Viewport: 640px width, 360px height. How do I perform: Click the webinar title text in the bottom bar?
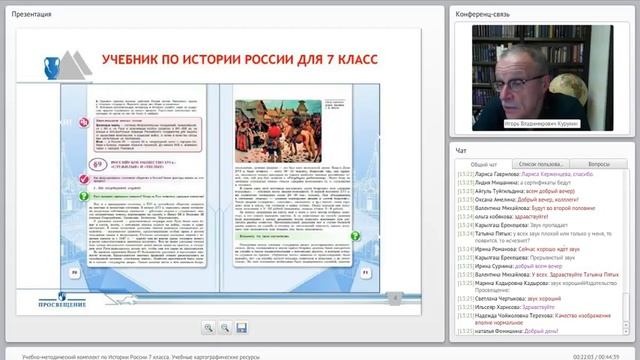tap(141, 357)
